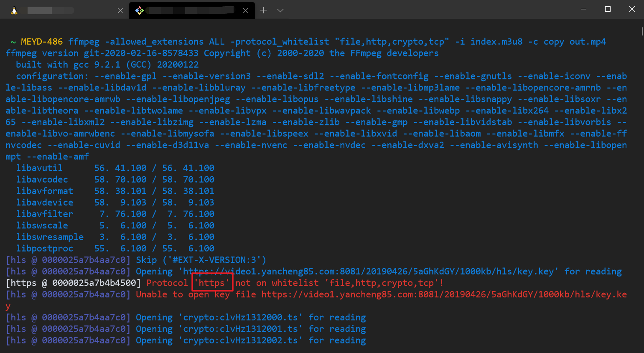
Task: Click the Git Bash tab icon
Action: (140, 10)
